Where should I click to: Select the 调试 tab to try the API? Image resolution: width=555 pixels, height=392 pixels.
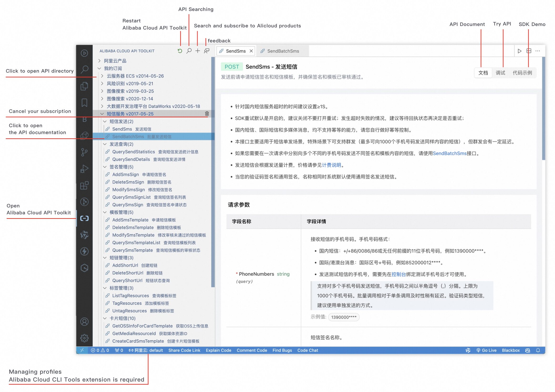coord(500,73)
